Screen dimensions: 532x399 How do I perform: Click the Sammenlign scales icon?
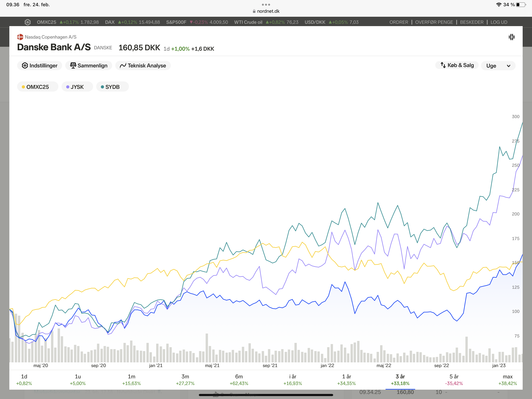73,65
